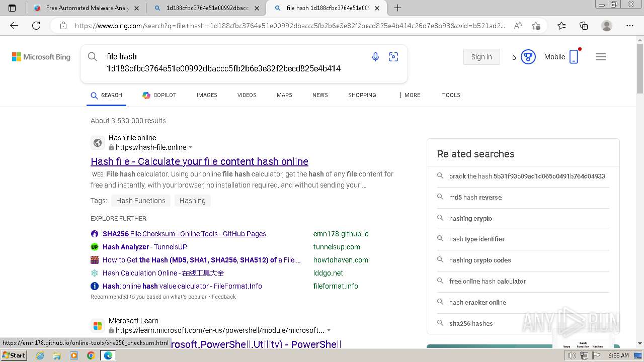The height and width of the screenshot is (362, 644).
Task: Click the browser back arrow
Action: 14,26
